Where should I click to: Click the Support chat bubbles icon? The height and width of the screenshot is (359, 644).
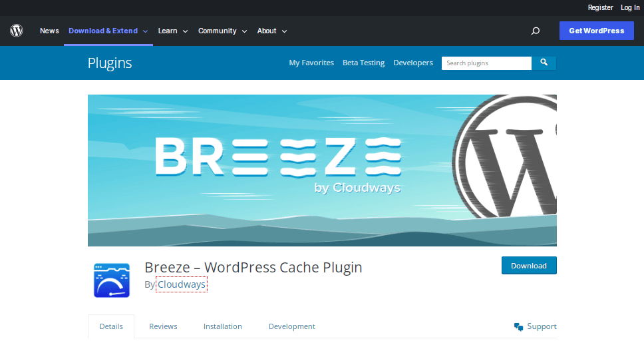tap(518, 326)
